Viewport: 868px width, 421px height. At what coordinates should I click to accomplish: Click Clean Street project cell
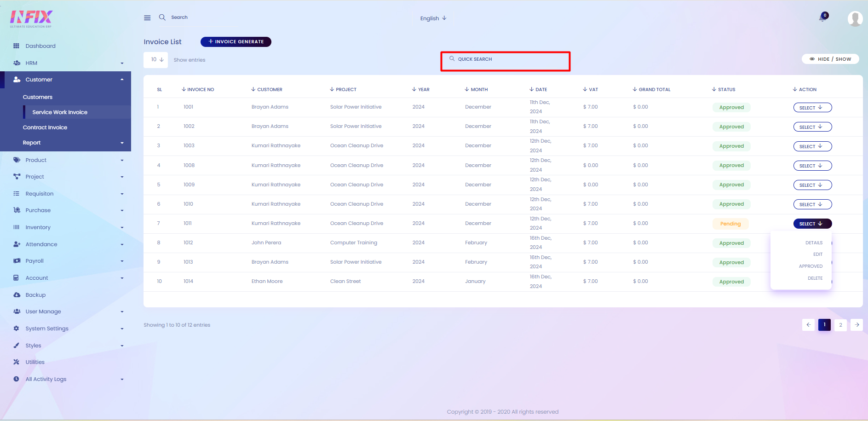[x=345, y=281]
